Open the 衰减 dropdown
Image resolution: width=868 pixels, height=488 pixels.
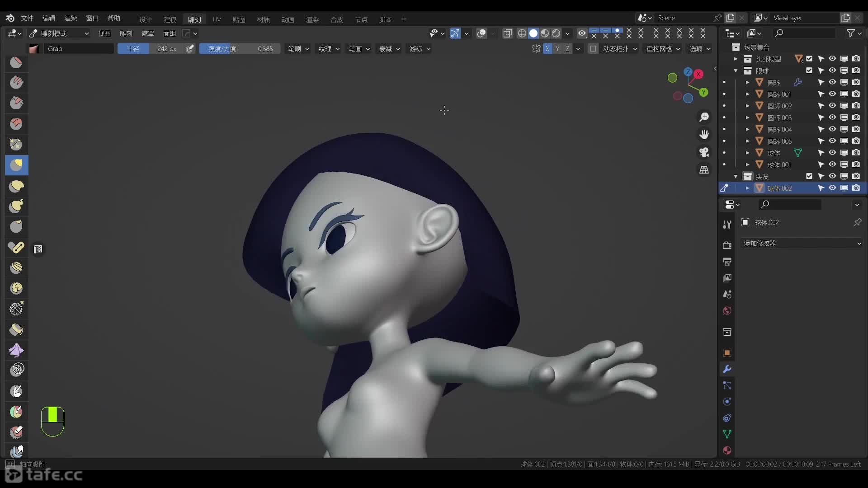[x=389, y=49]
